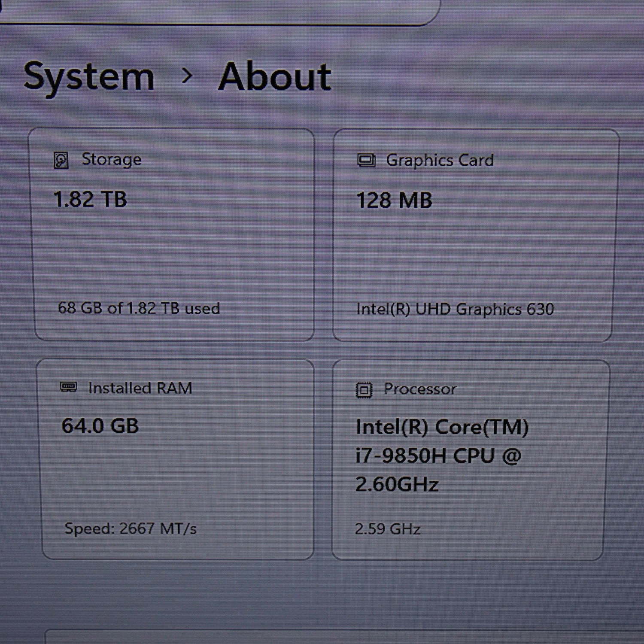Image resolution: width=644 pixels, height=644 pixels.
Task: Click the Installed RAM memory stick icon
Action: [x=68, y=387]
